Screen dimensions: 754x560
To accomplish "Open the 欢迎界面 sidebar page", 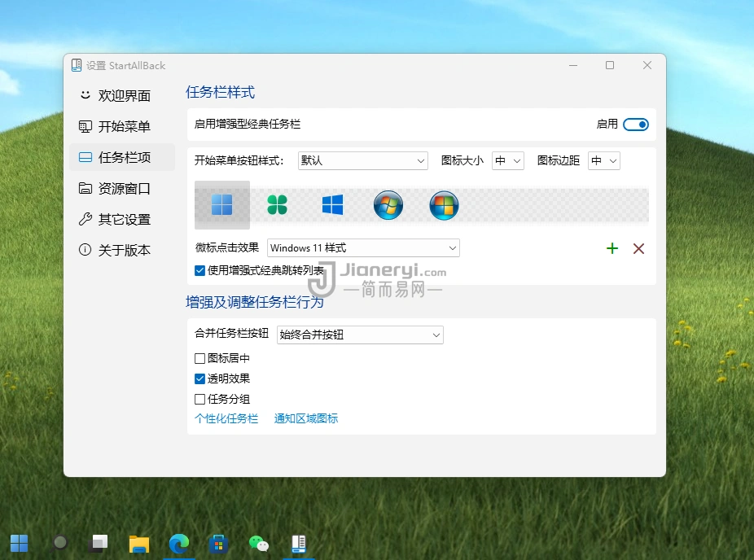I will click(122, 96).
